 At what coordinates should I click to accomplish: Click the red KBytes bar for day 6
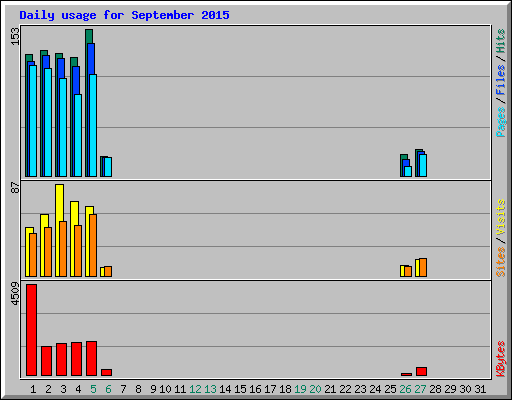(106, 372)
